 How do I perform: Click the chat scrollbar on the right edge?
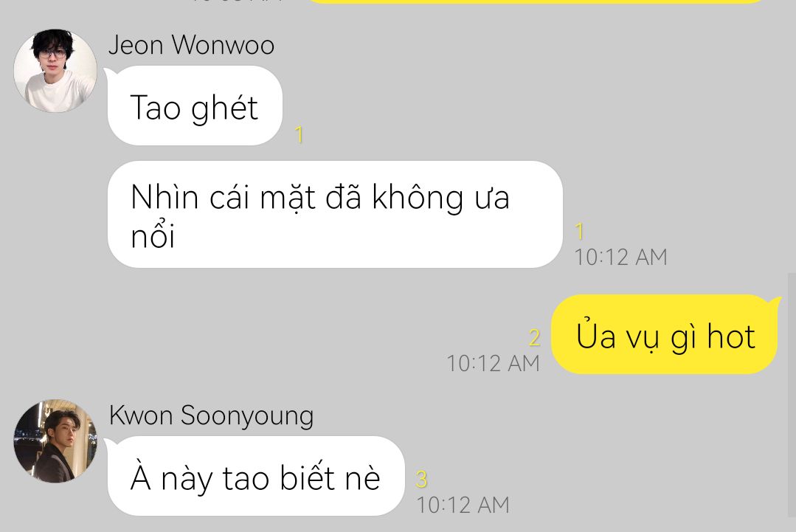coord(792,396)
